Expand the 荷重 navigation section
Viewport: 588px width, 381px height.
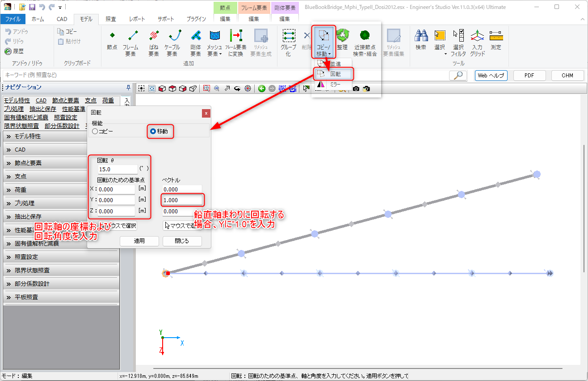(x=61, y=190)
